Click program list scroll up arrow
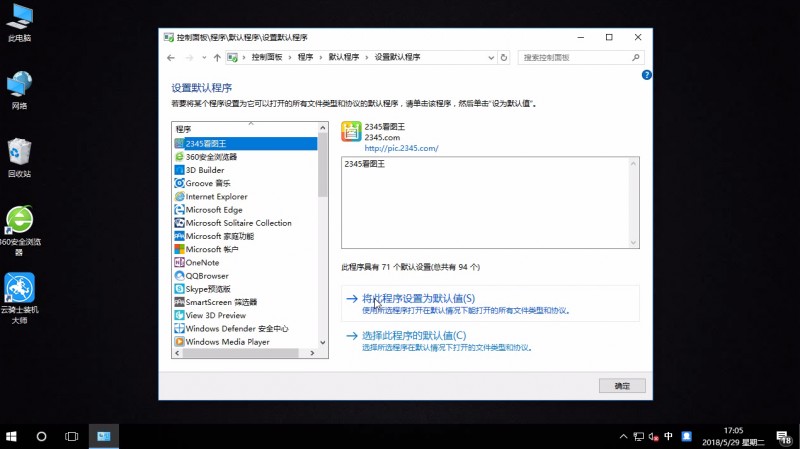This screenshot has height=449, width=800. coord(322,128)
